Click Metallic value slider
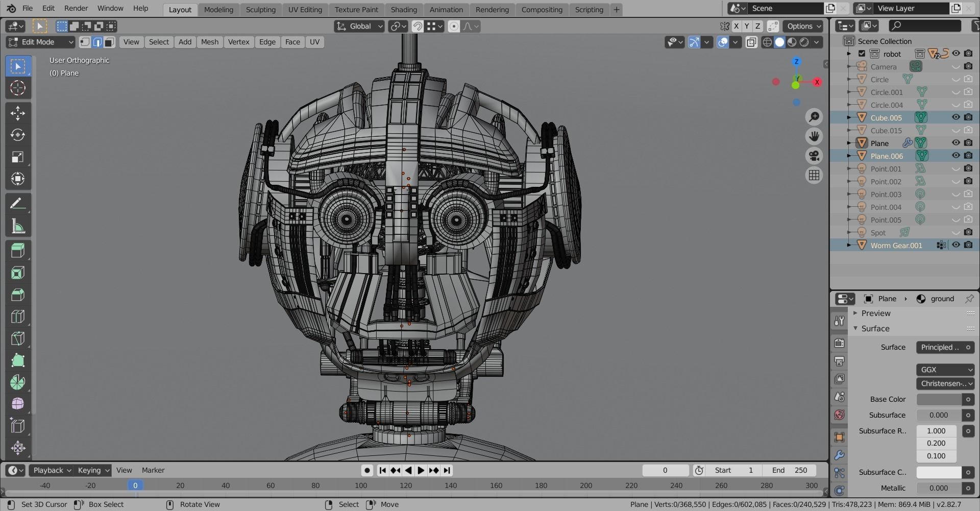The image size is (980, 511). coord(939,488)
